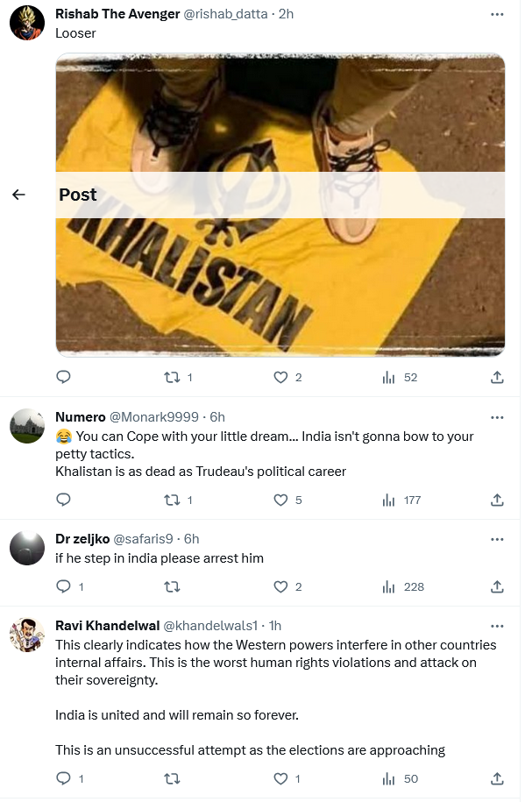Open the three-dot menu on Ravi Khandelwal's reply

[497, 626]
